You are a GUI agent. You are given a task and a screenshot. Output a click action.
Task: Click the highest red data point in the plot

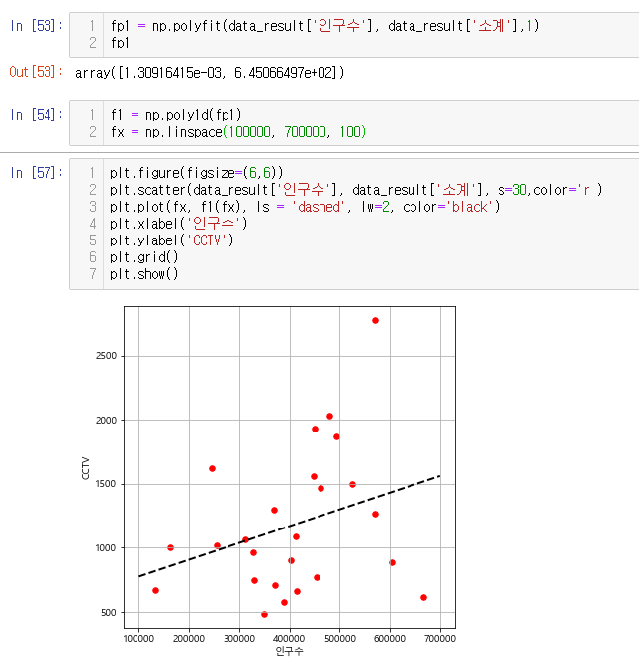tap(375, 321)
